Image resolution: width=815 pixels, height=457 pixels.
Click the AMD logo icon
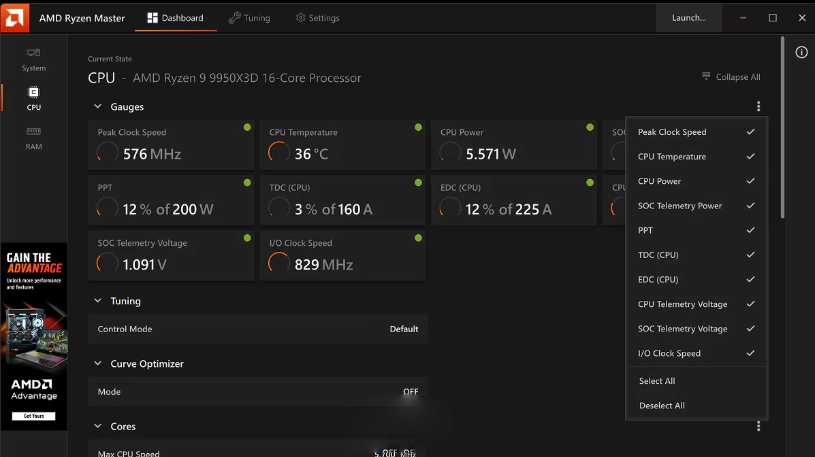[x=15, y=17]
